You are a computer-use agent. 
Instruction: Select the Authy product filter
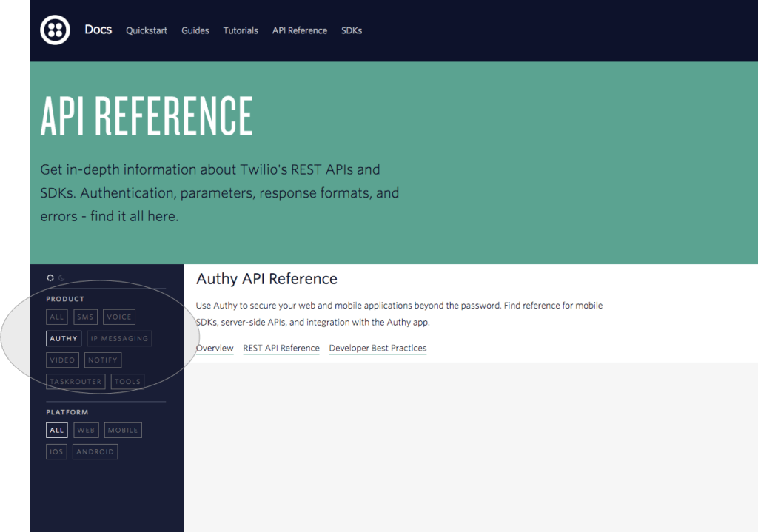pyautogui.click(x=64, y=339)
